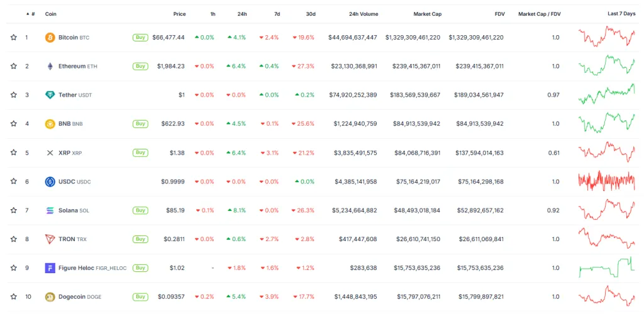
Task: Sort by rank using the # column header
Action: 32,14
